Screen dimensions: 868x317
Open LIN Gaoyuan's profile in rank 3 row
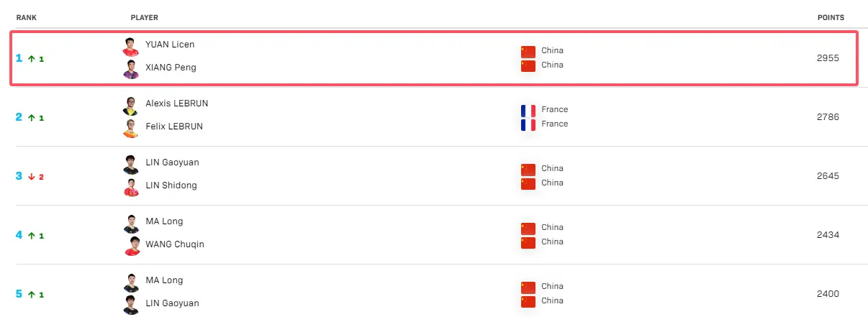(x=172, y=162)
